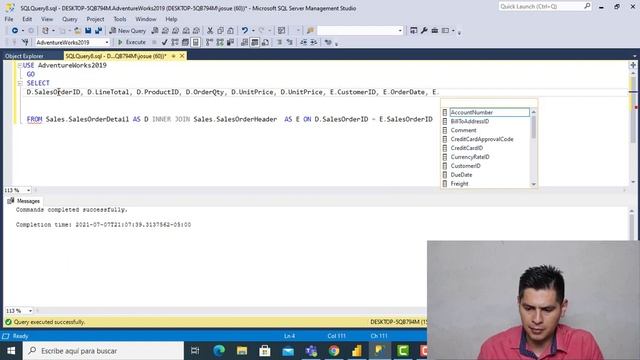Viewport: 640px width, 360px height.
Task: Open File Explorer from the taskbar
Action: (242, 351)
